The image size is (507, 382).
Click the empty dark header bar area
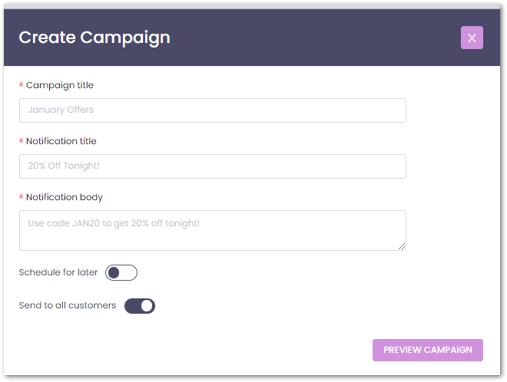point(313,37)
